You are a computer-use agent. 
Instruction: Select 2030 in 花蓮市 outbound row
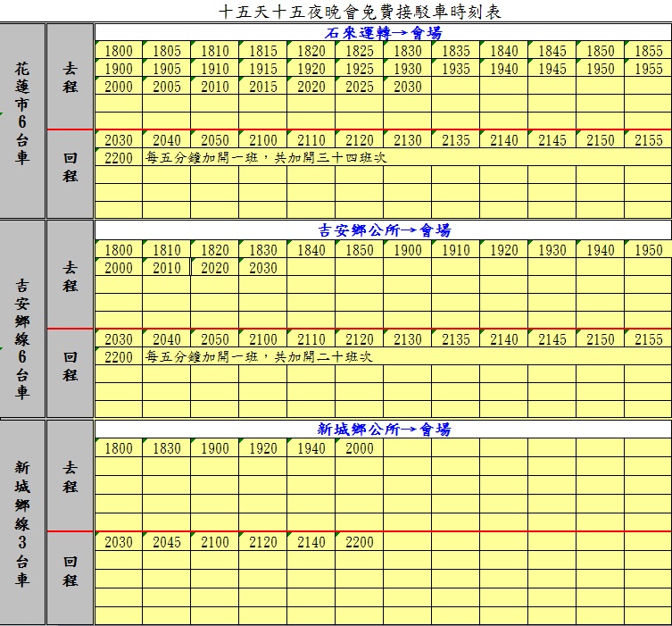[x=408, y=87]
